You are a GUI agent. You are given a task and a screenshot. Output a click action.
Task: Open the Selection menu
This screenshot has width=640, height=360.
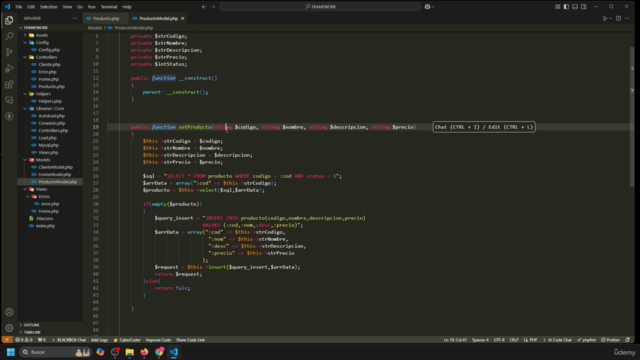pos(49,7)
